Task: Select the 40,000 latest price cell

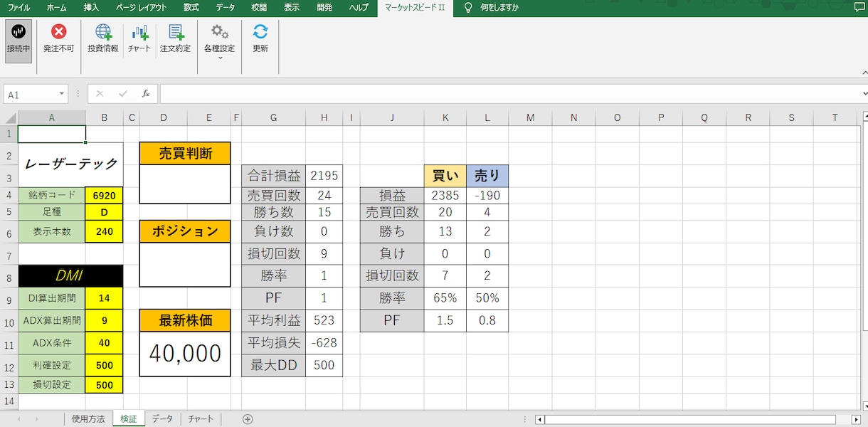Action: [185, 354]
